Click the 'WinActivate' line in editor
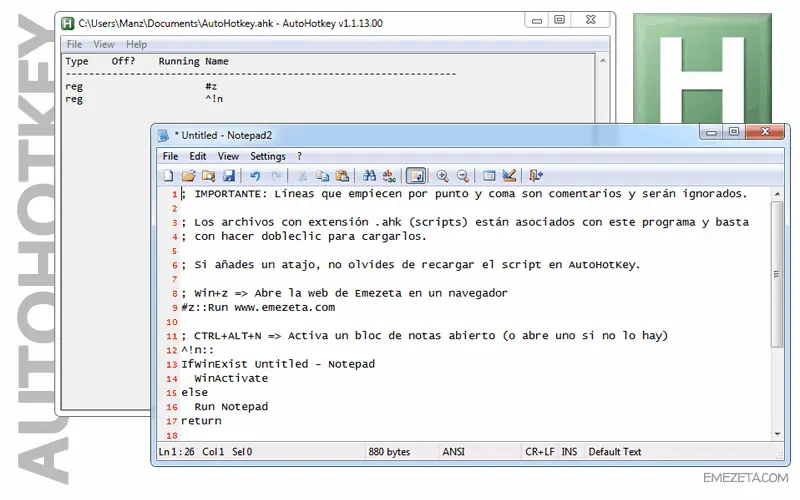The width and height of the screenshot is (800, 500). click(x=231, y=379)
